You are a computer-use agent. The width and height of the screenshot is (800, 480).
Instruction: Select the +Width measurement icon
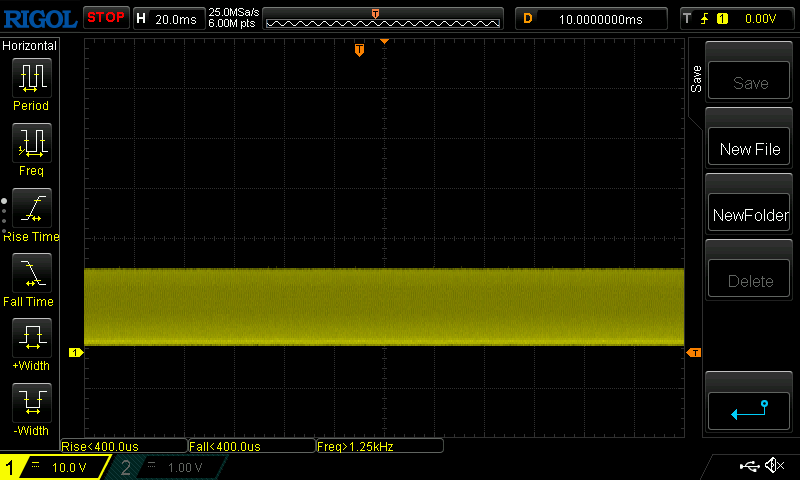(30, 338)
